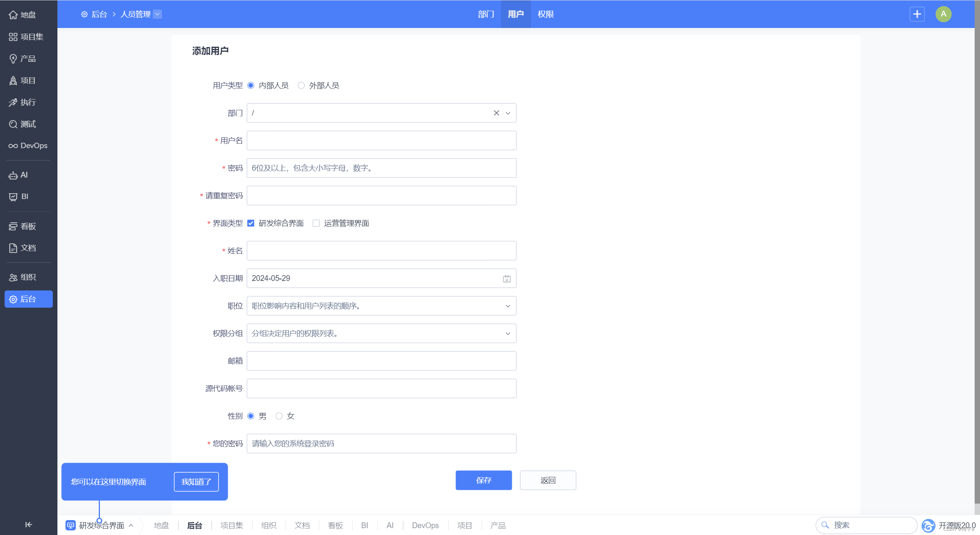Switch to the 部门 tab
Screen dimensions: 980x535
pyautogui.click(x=486, y=14)
